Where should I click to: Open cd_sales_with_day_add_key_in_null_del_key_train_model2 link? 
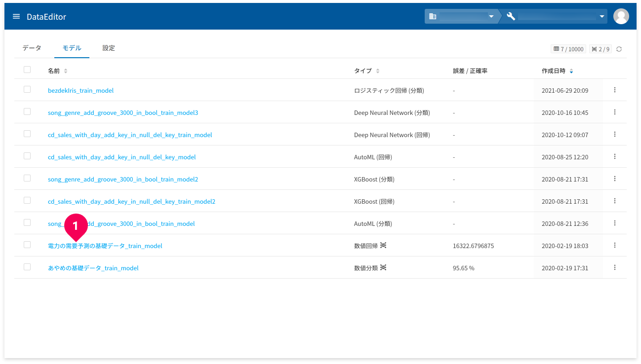(132, 202)
